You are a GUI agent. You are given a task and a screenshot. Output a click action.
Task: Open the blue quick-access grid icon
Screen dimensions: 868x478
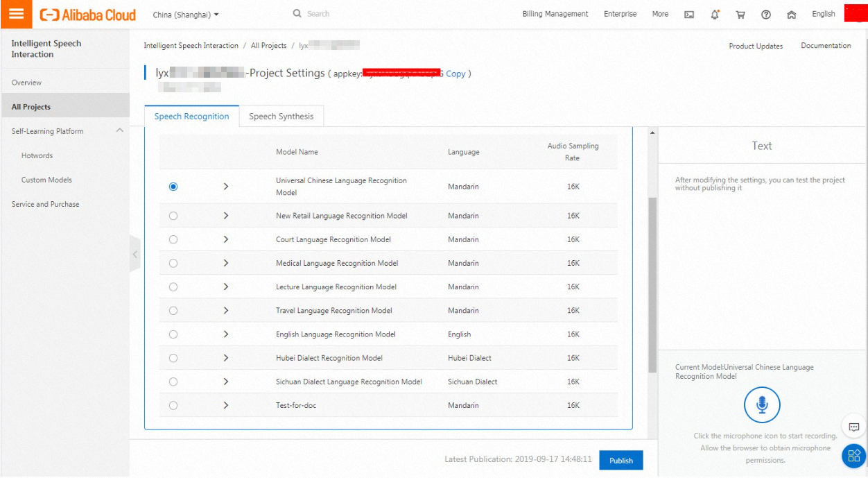pos(854,456)
